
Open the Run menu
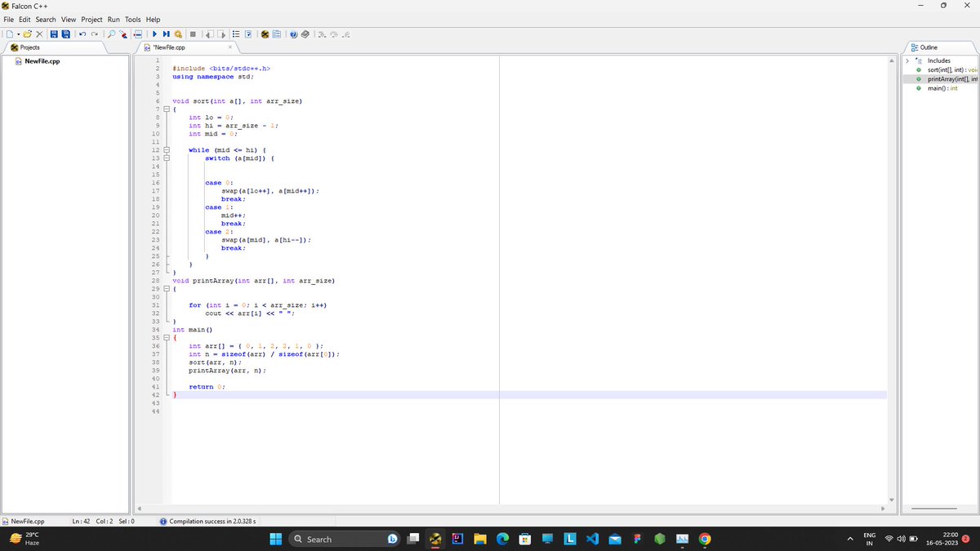tap(114, 19)
